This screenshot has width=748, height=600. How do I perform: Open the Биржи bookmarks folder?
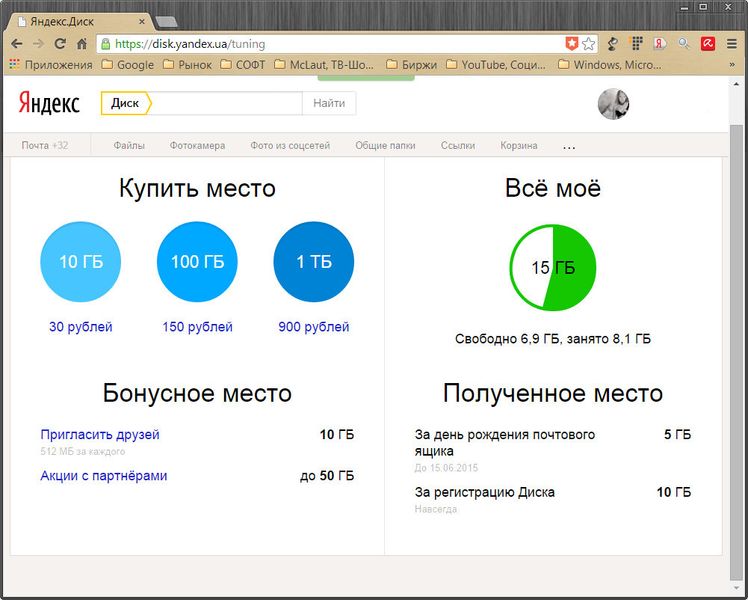point(411,64)
